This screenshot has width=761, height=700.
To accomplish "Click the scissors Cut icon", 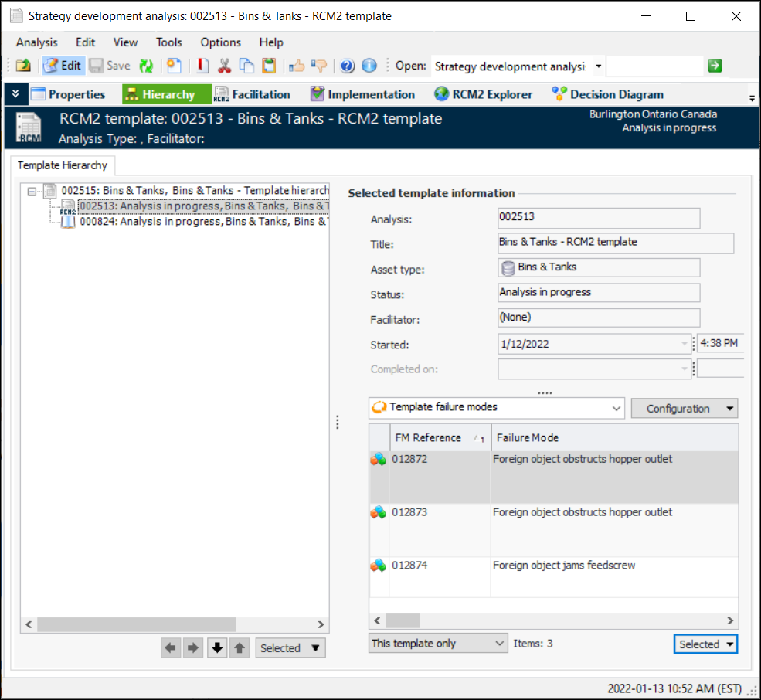I will 224,66.
